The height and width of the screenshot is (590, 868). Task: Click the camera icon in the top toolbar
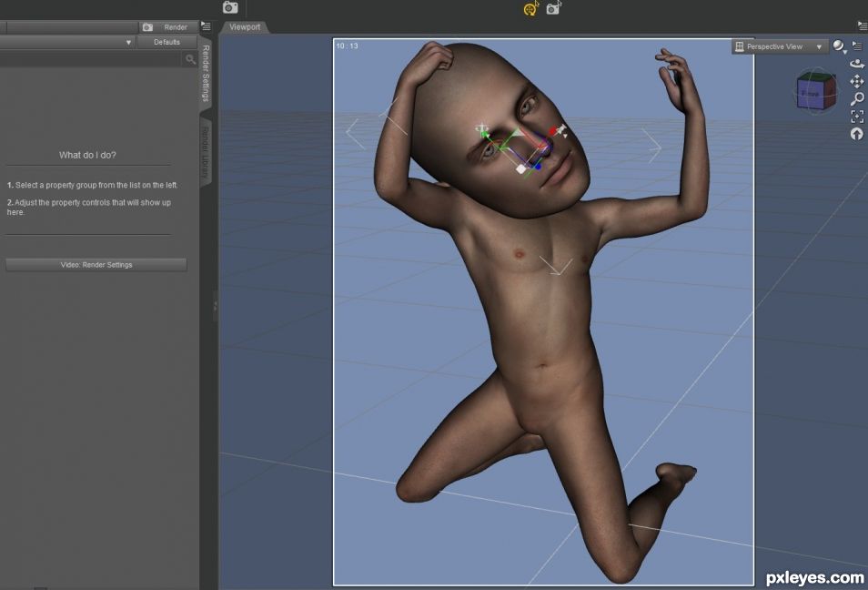point(230,7)
